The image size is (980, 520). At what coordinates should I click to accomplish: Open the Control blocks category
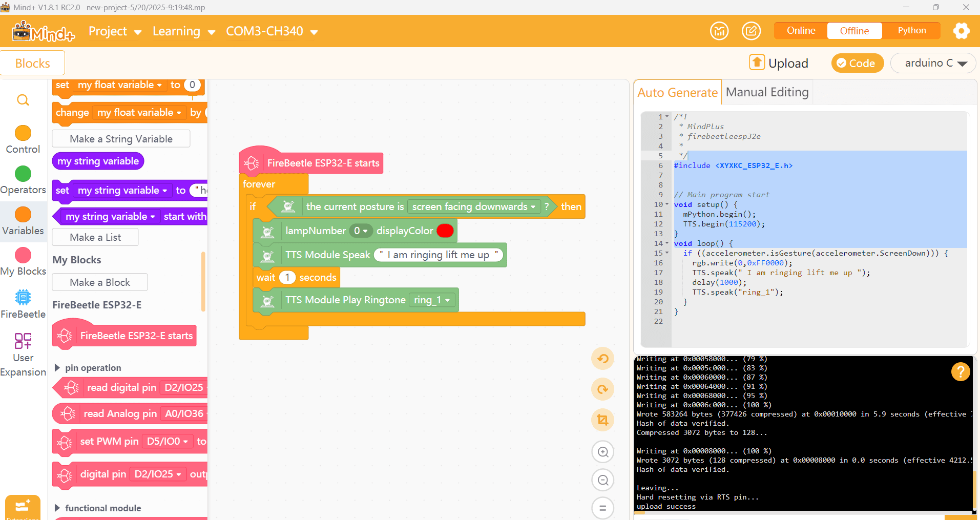[x=23, y=140]
